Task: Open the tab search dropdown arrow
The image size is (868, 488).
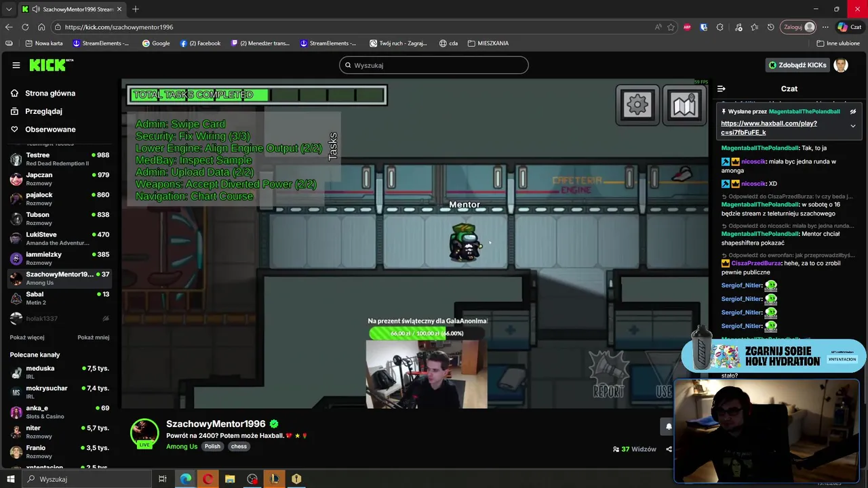Action: 8,9
